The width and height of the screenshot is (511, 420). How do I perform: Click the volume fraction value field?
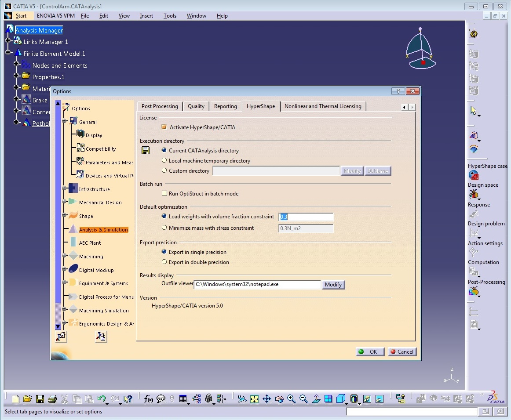pyautogui.click(x=306, y=217)
